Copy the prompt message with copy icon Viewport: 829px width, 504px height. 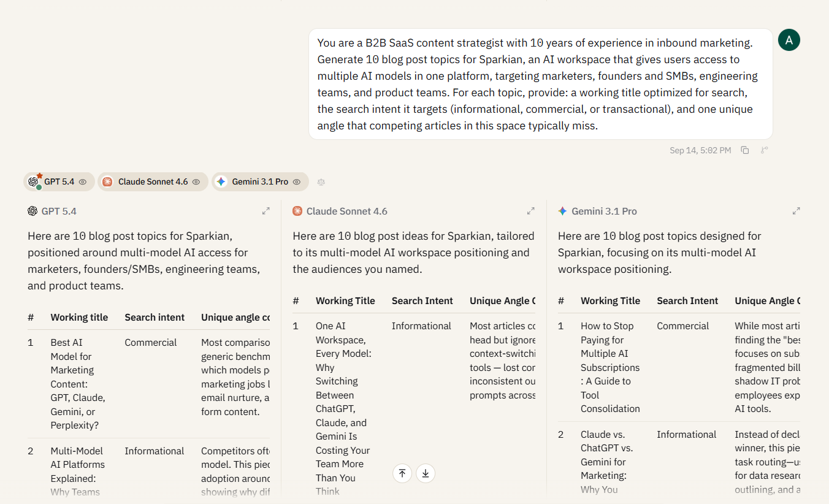pyautogui.click(x=744, y=150)
